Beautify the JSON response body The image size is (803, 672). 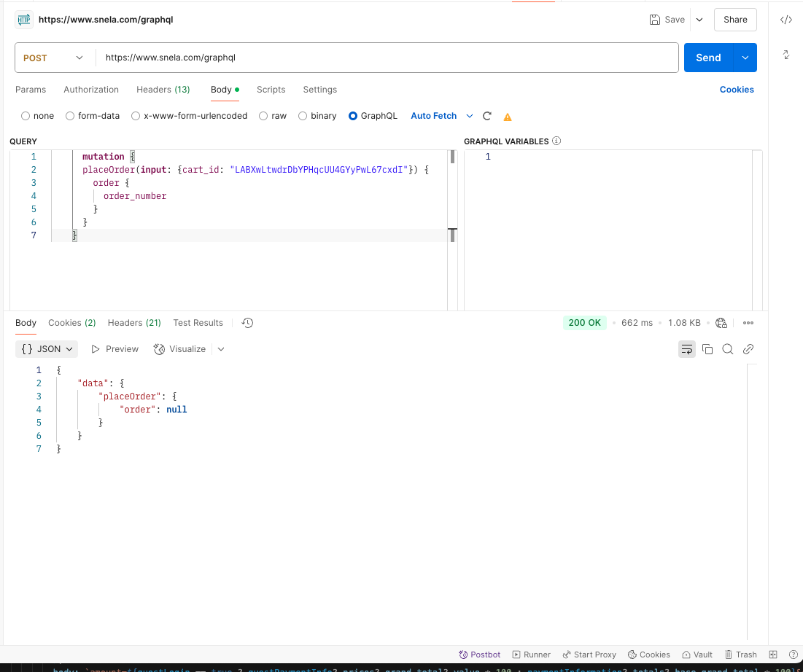[686, 349]
